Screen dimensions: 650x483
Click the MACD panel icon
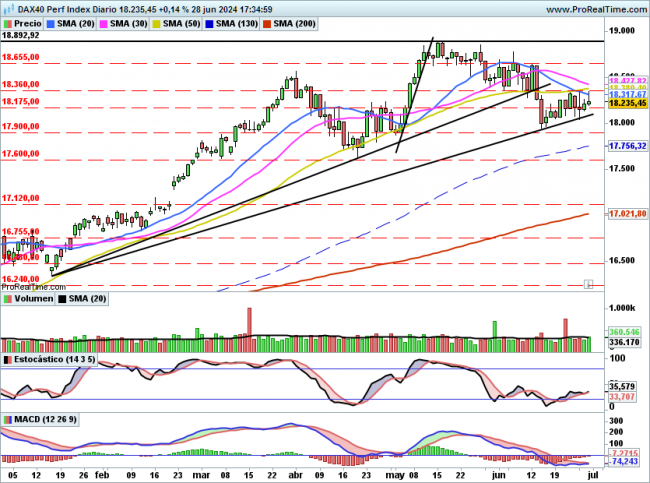(7, 418)
